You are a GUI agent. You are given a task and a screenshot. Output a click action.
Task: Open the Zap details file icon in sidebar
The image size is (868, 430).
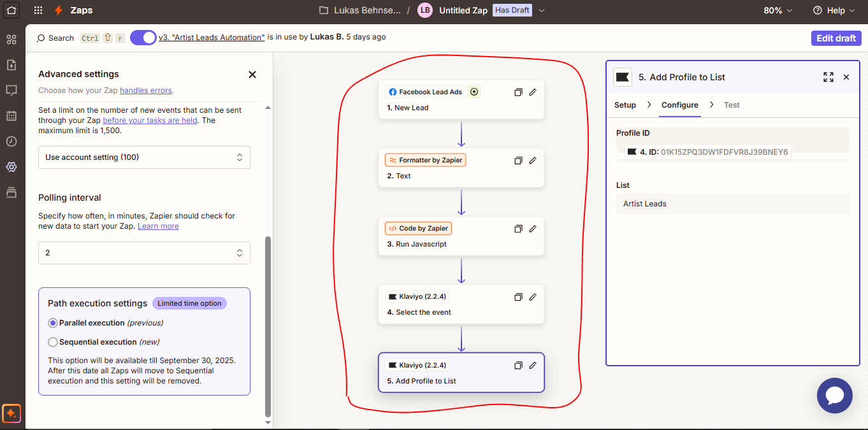click(11, 65)
